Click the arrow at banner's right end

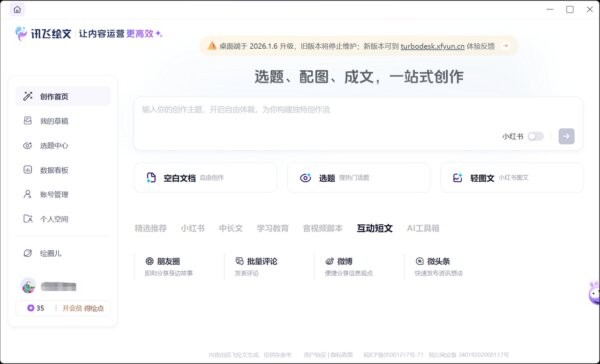tap(506, 46)
